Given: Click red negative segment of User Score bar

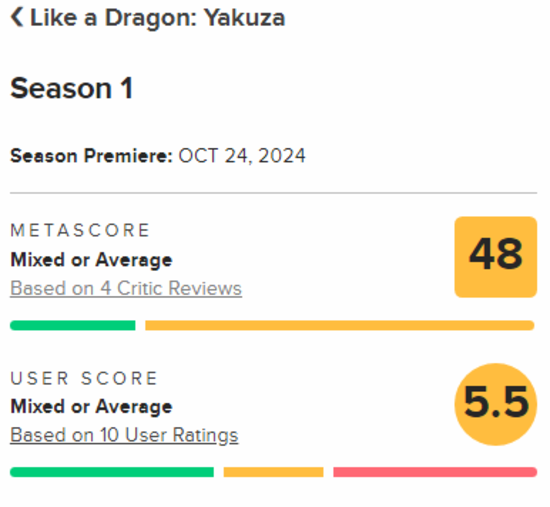Looking at the screenshot, I should (435, 472).
